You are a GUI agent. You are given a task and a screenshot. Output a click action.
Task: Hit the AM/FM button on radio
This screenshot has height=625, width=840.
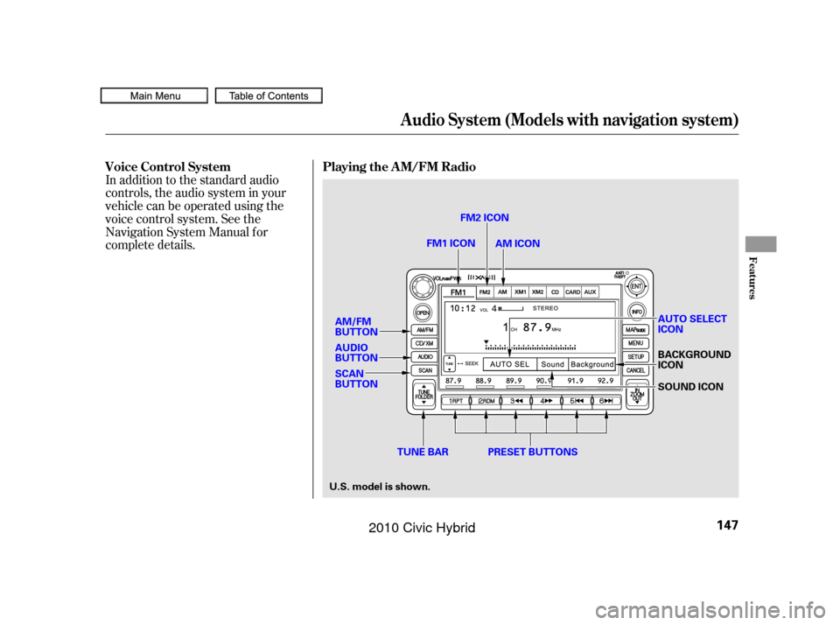[x=425, y=330]
